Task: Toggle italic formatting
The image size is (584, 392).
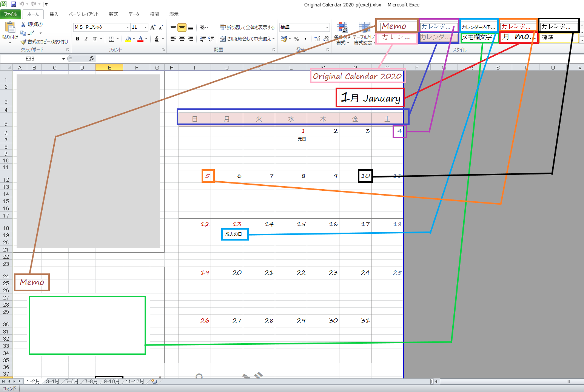Action: (86, 39)
